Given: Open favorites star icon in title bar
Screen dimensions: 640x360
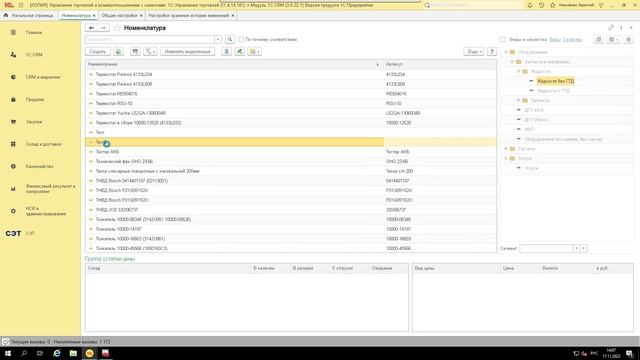Looking at the screenshot, I should pos(553,5).
